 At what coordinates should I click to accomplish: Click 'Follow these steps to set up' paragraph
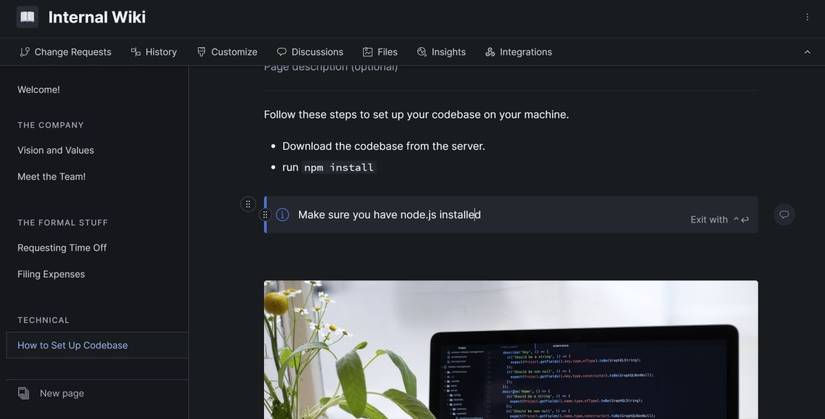[416, 114]
